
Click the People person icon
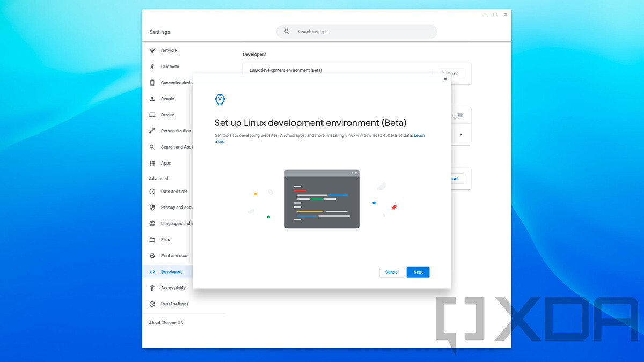tap(152, 99)
